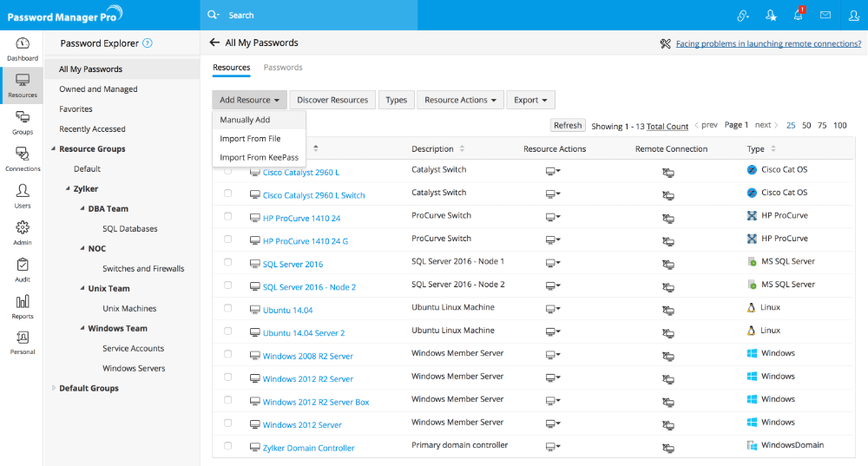Select checkbox for SQL Server 2016

pos(227,262)
